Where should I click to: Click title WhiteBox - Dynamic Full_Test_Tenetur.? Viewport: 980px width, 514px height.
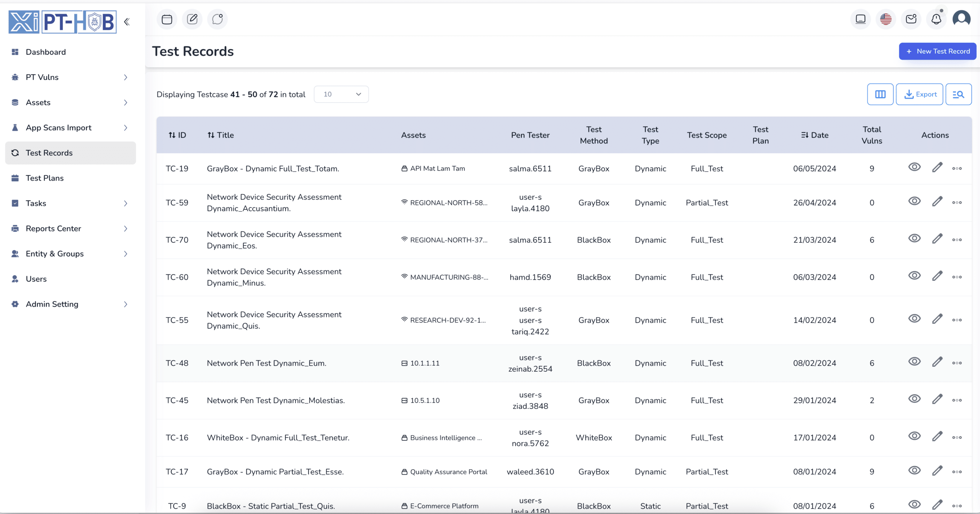pos(278,438)
